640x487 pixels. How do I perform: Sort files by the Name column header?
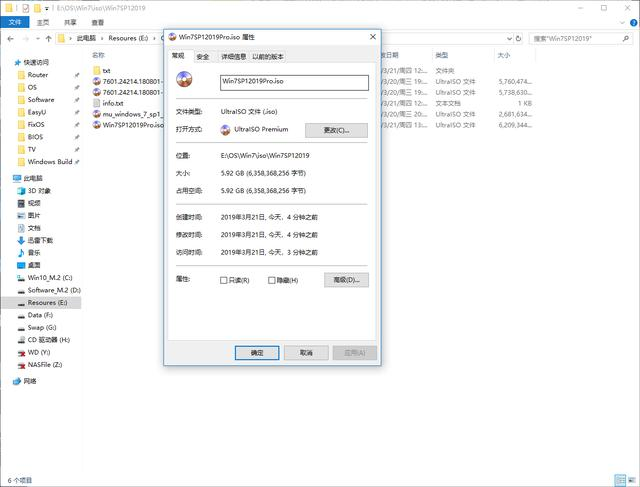click(x=98, y=55)
